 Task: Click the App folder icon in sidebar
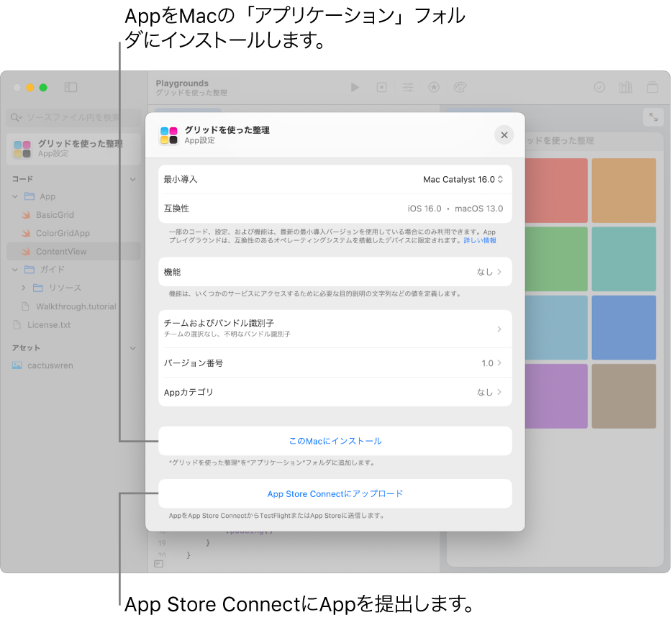(x=29, y=196)
